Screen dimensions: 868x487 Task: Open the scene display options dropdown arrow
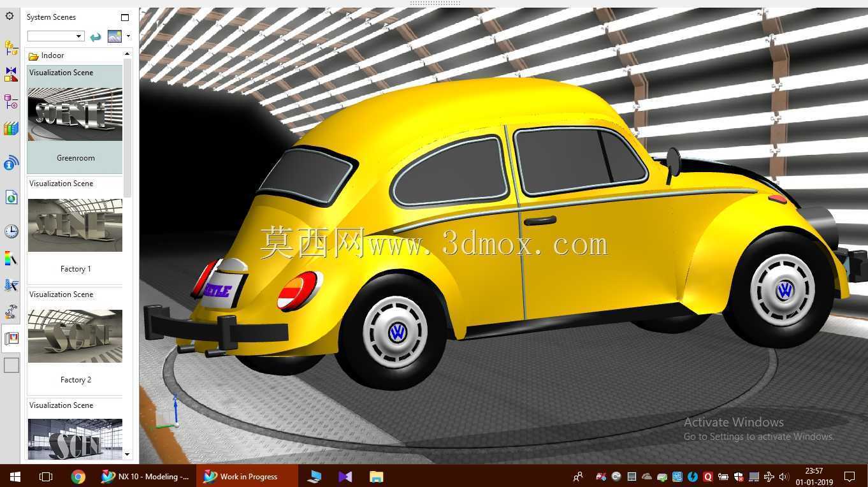(128, 36)
